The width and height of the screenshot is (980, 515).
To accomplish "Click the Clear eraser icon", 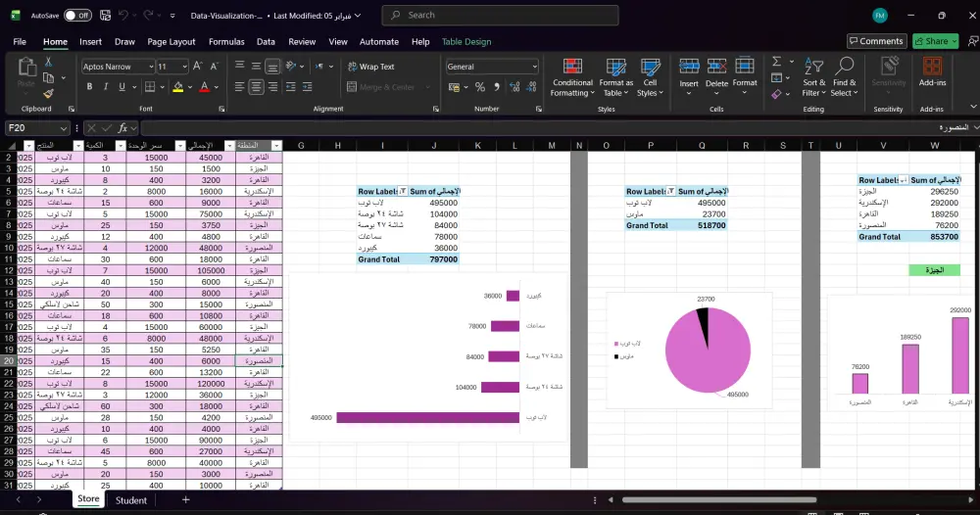I will (776, 94).
